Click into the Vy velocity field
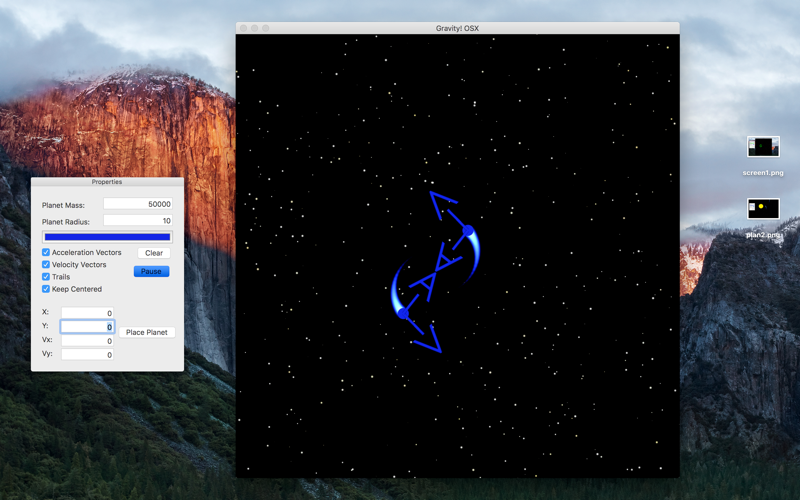800x500 pixels. point(87,354)
